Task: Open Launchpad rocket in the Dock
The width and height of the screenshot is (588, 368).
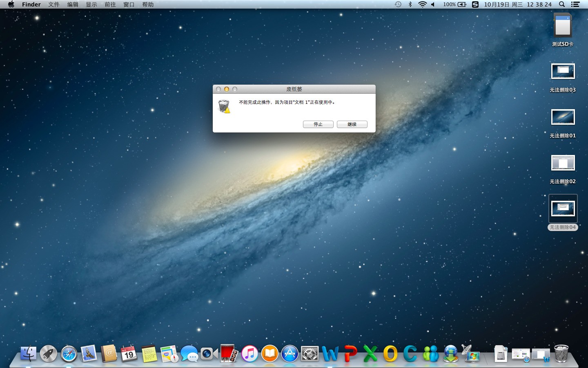Action: (x=49, y=354)
